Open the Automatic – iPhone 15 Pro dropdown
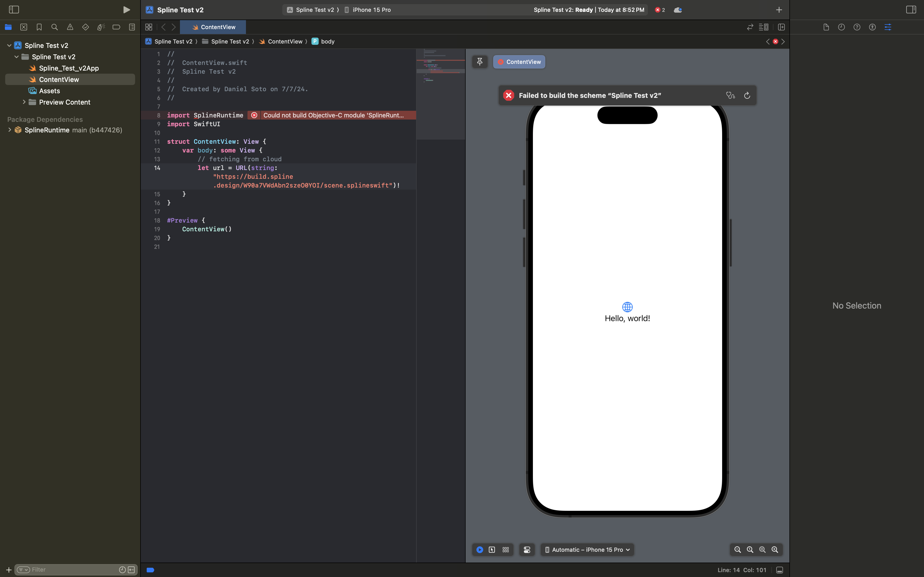The height and width of the screenshot is (577, 924). (x=587, y=549)
